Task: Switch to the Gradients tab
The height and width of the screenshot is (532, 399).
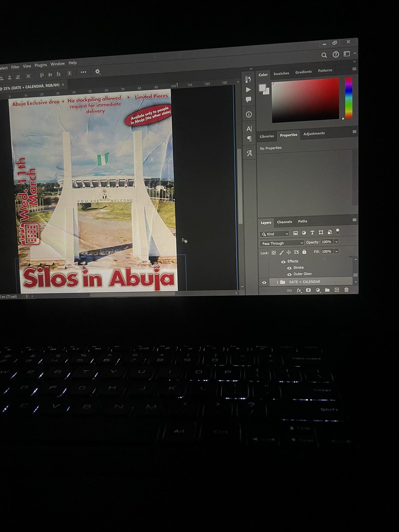Action: tap(304, 72)
